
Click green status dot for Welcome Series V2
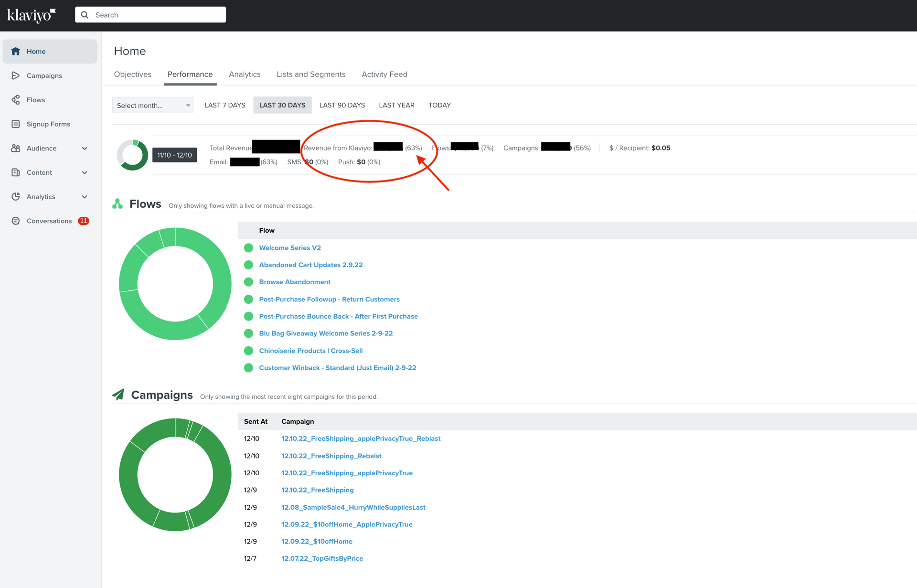[x=248, y=248]
